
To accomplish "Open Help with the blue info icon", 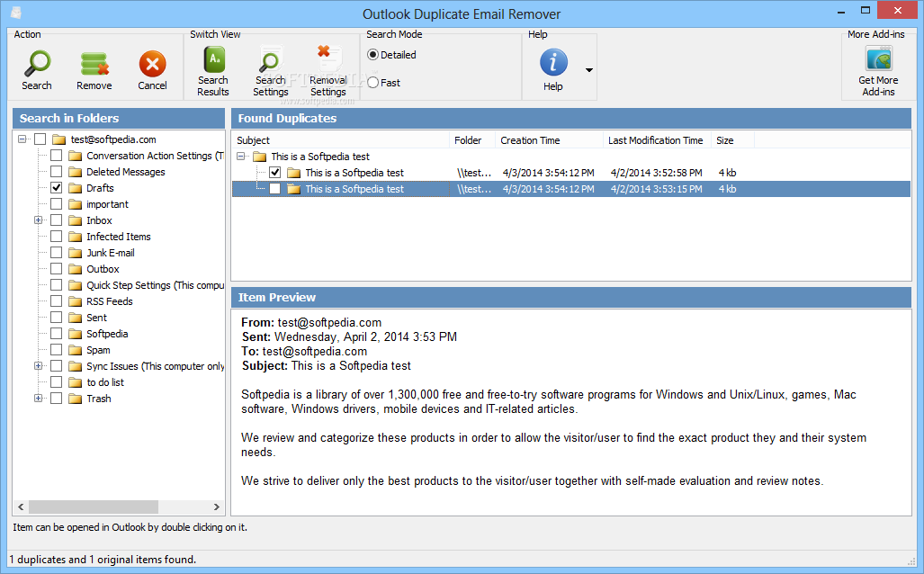I will 553,62.
